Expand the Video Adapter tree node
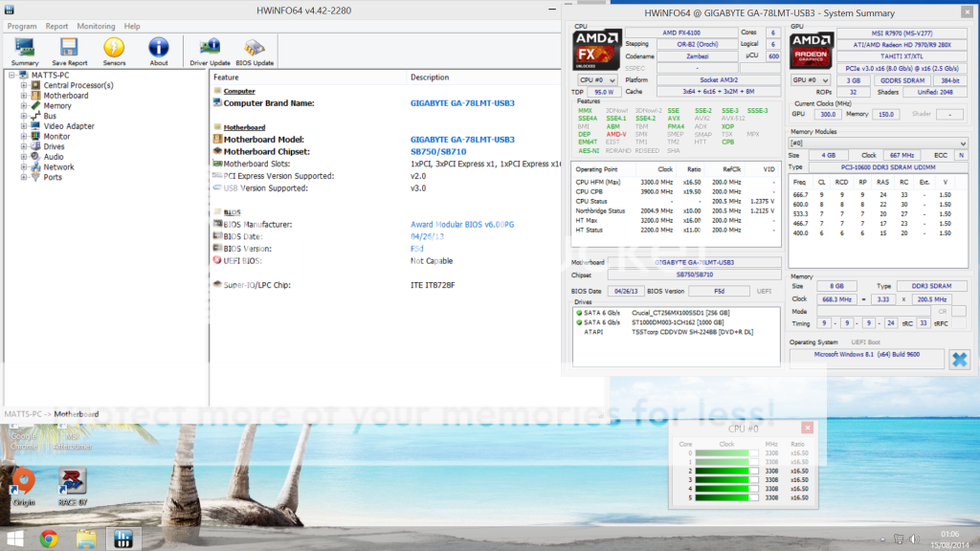Viewport: 980px width, 551px height. point(24,126)
